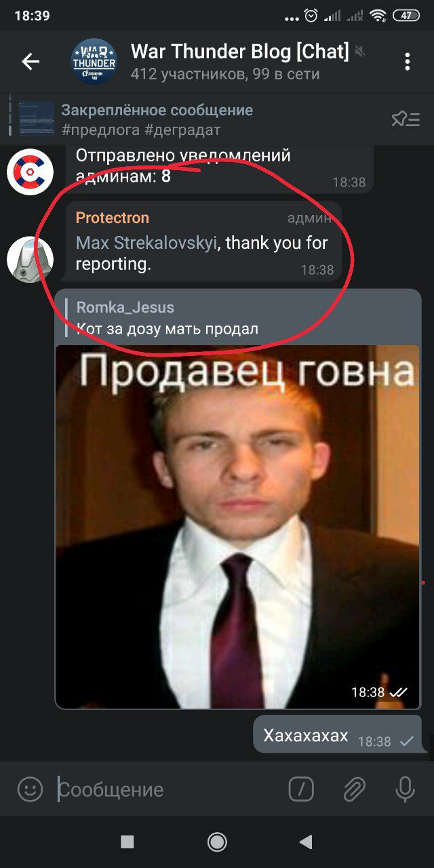The image size is (434, 868).
Task: Attach a file with paperclip icon
Action: pos(353,789)
